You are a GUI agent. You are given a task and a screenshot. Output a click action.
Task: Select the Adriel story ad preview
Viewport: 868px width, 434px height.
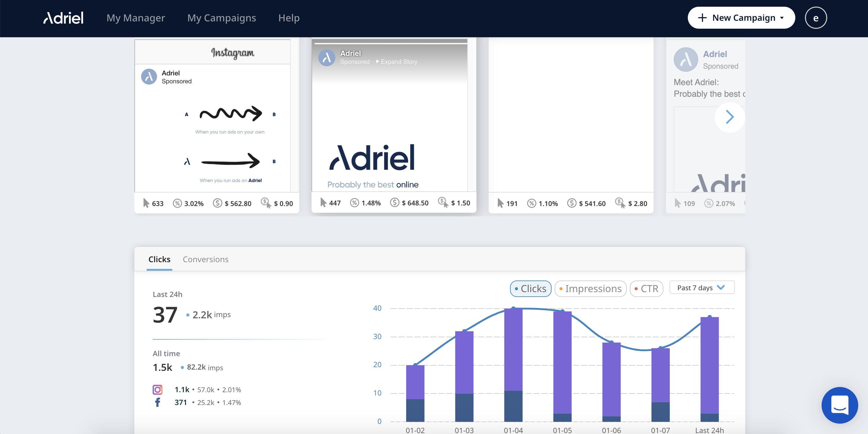pos(394,125)
